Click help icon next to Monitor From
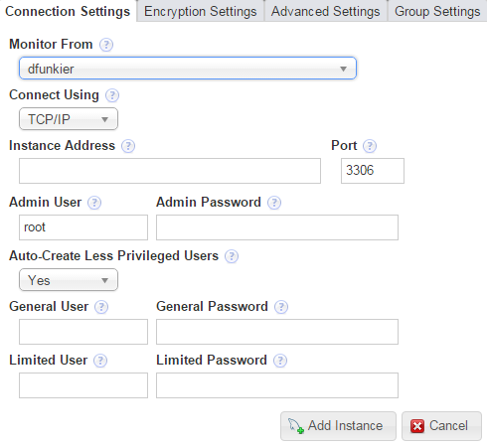Image resolution: width=487 pixels, height=448 pixels. coord(106,45)
